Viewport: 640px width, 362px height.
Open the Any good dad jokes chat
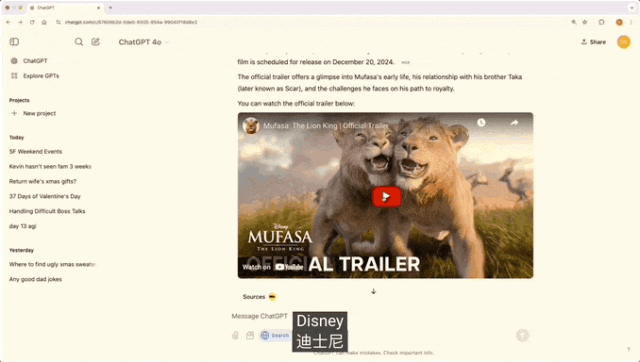click(x=36, y=279)
